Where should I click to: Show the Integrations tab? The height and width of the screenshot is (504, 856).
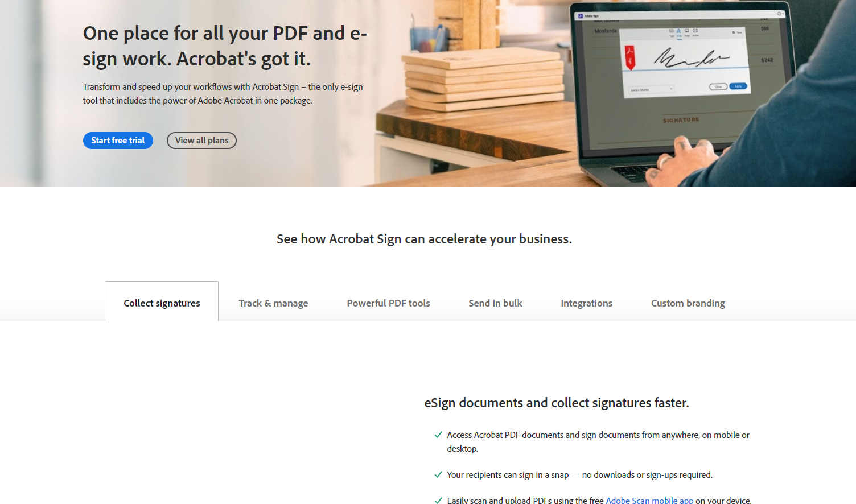click(586, 303)
